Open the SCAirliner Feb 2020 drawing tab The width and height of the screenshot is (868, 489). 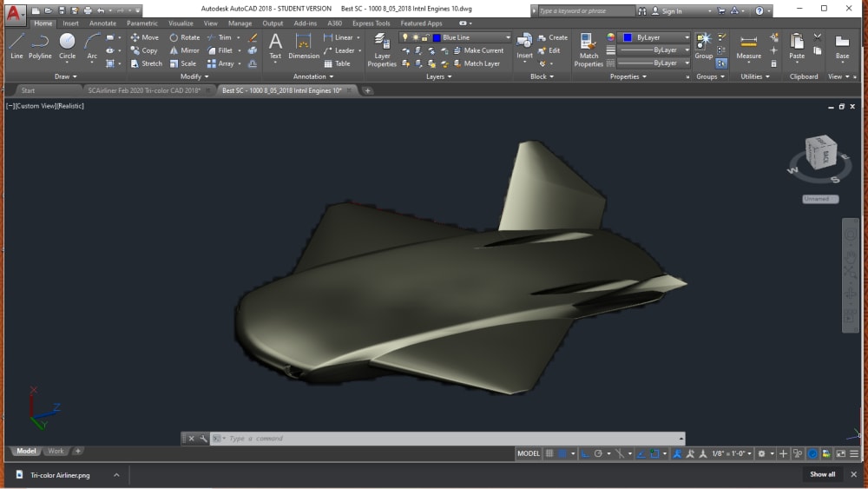(x=144, y=90)
